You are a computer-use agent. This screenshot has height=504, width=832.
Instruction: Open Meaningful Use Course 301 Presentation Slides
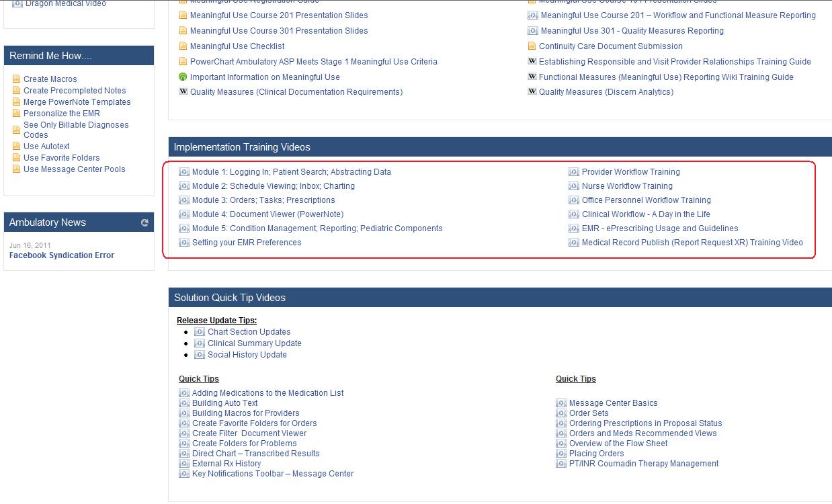coord(279,31)
